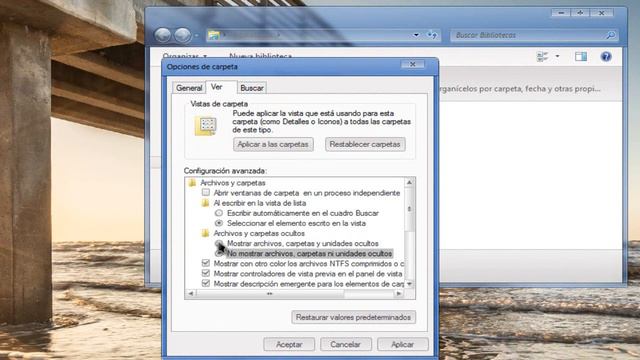Viewport: 640px width, 360px height.
Task: Confirm with the Aceptar button
Action: pyautogui.click(x=289, y=344)
